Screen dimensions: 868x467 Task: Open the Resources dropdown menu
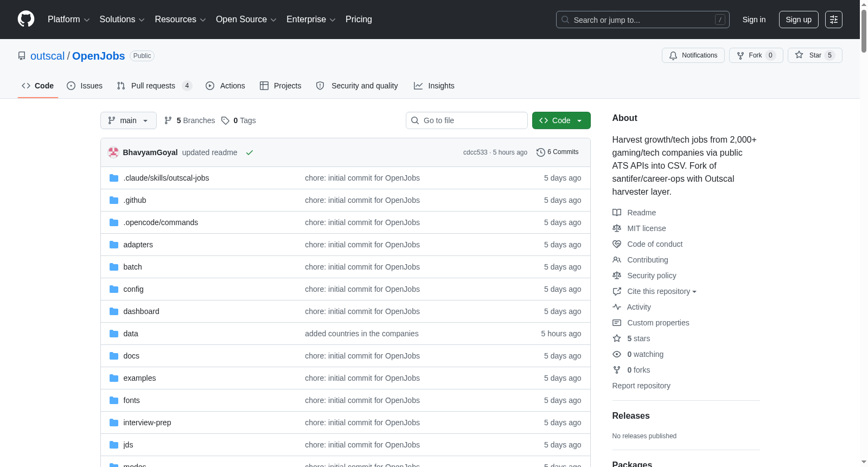[180, 20]
